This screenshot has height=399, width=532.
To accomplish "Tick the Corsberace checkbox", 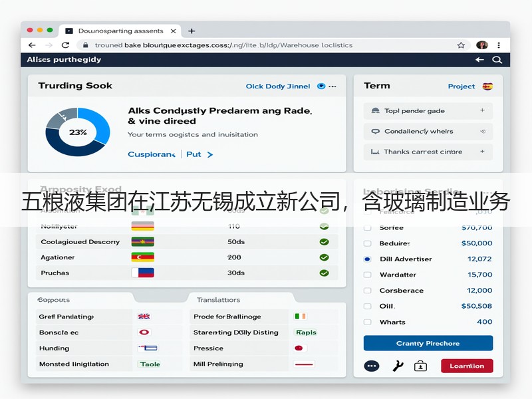I will pyautogui.click(x=367, y=291).
